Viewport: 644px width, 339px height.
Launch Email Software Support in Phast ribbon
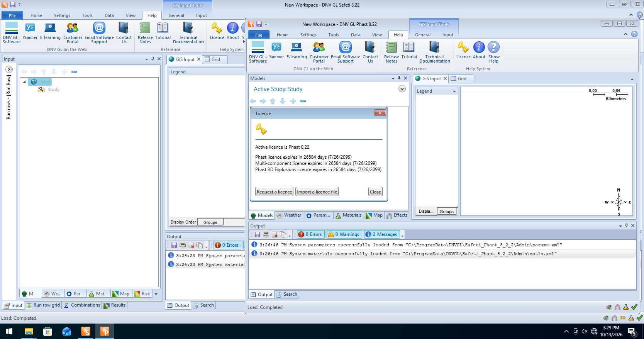(346, 52)
